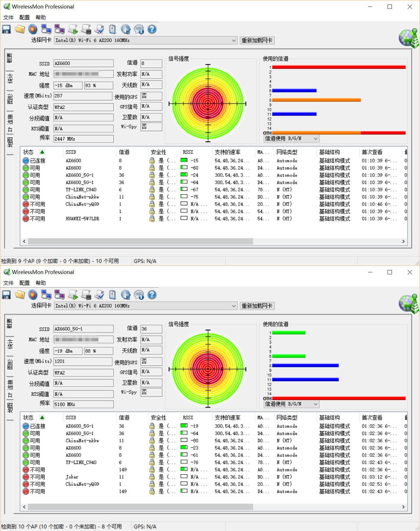Click the globe icon in the 5180 MHz window toolbar
The width and height of the screenshot is (420, 531).
point(126,295)
